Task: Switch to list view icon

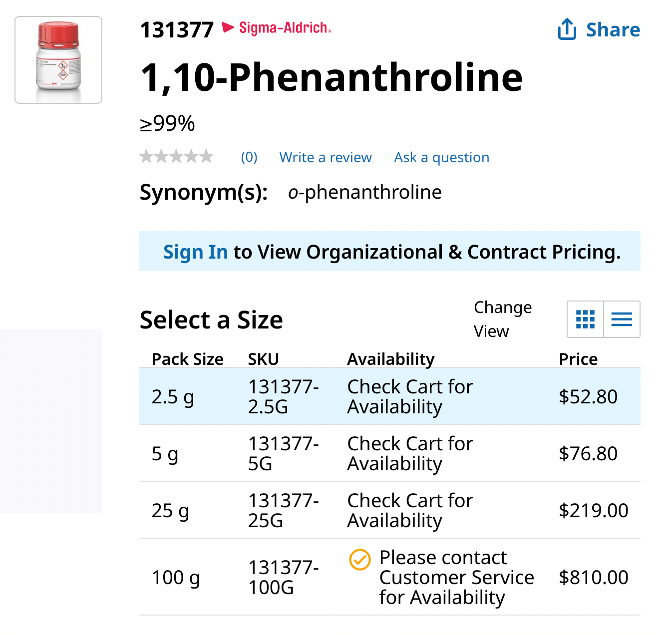Action: click(622, 319)
